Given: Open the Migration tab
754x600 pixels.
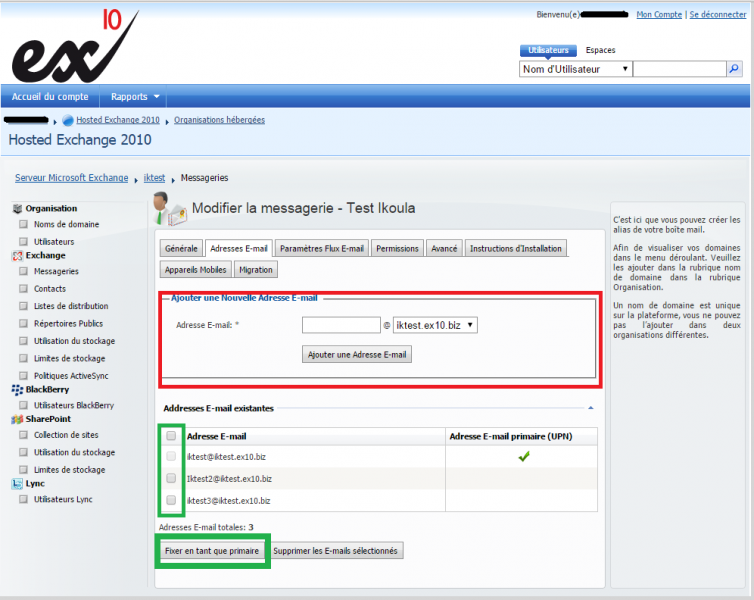Looking at the screenshot, I should click(256, 270).
